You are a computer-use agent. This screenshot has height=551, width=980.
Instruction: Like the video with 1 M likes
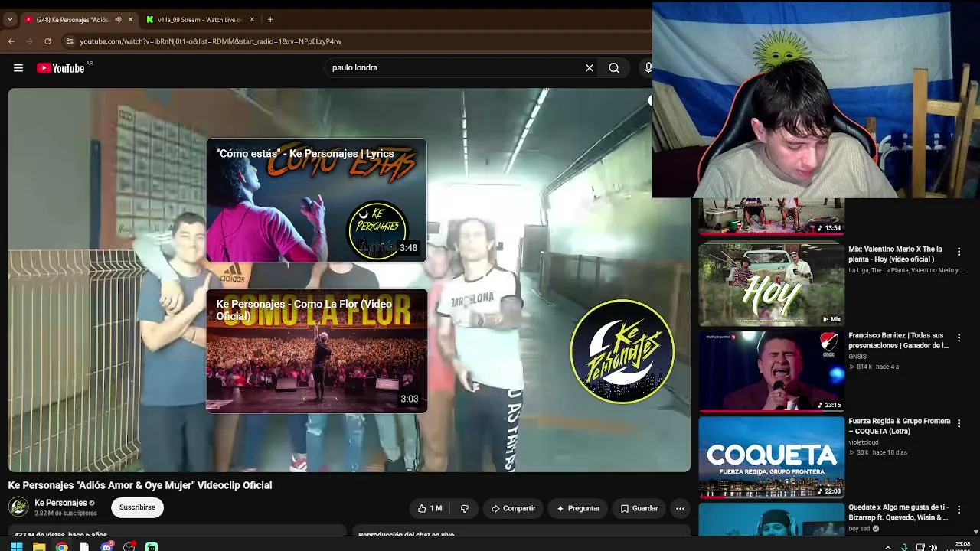(x=430, y=508)
